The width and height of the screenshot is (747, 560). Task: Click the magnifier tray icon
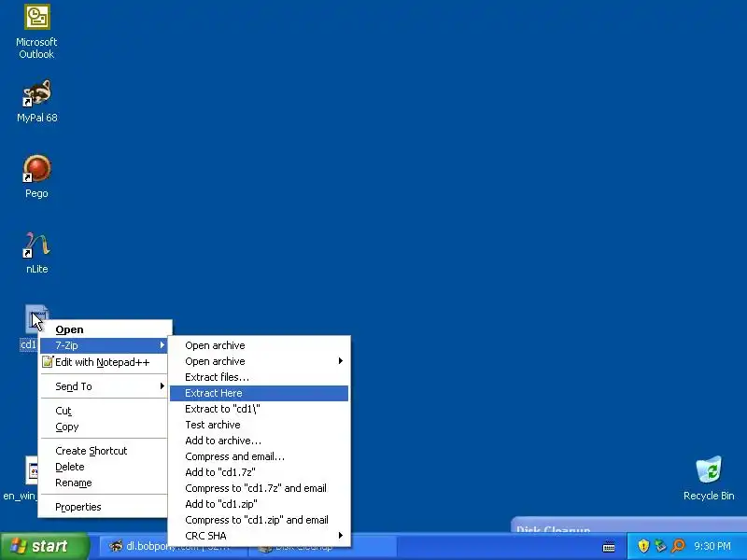(678, 545)
